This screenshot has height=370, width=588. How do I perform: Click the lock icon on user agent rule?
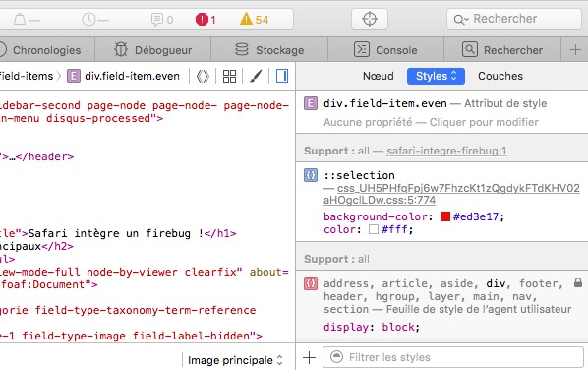pos(578,283)
